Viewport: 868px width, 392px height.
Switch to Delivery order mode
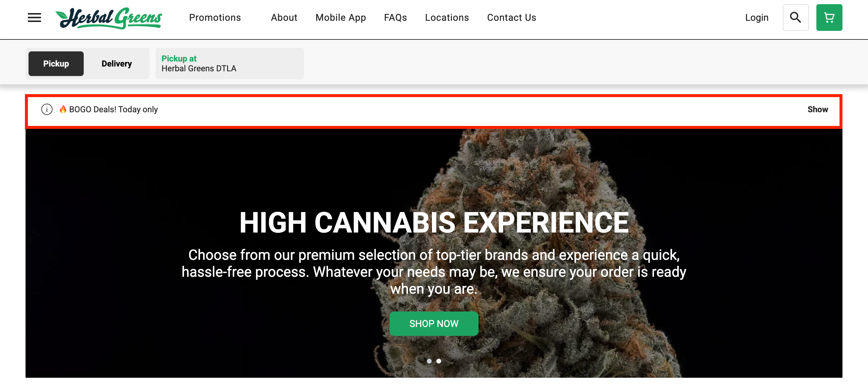pos(117,64)
